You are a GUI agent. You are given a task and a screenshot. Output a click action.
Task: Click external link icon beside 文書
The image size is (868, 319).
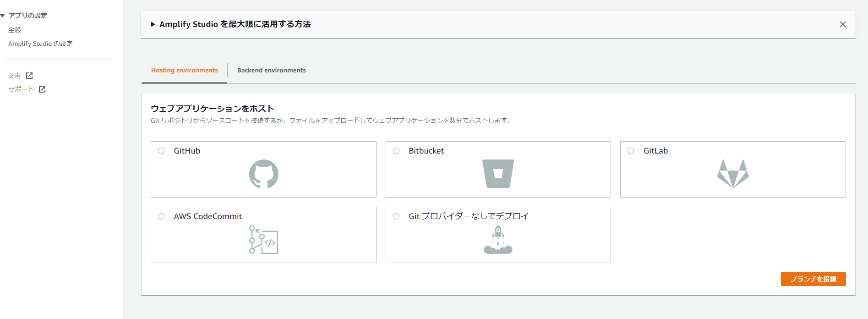[29, 76]
